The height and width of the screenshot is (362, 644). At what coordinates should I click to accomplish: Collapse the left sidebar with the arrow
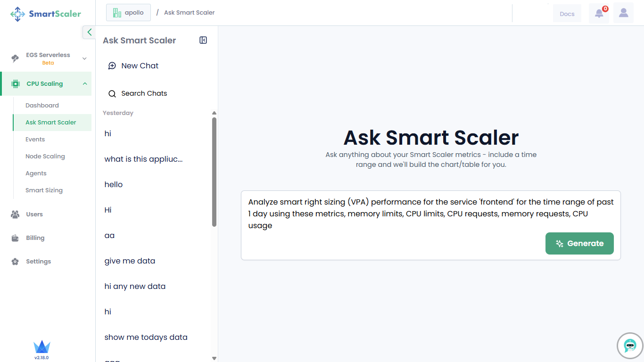(x=89, y=32)
